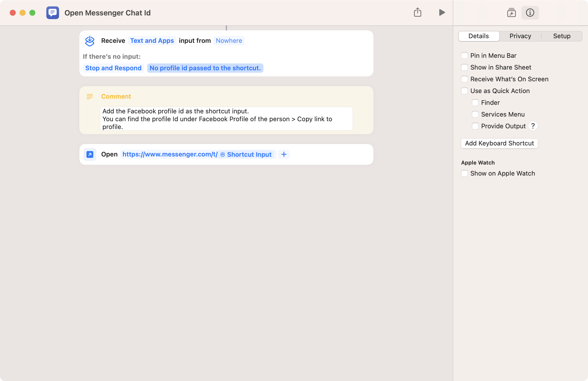The width and height of the screenshot is (588, 381).
Task: Enable Show in Share Sheet
Action: [465, 67]
